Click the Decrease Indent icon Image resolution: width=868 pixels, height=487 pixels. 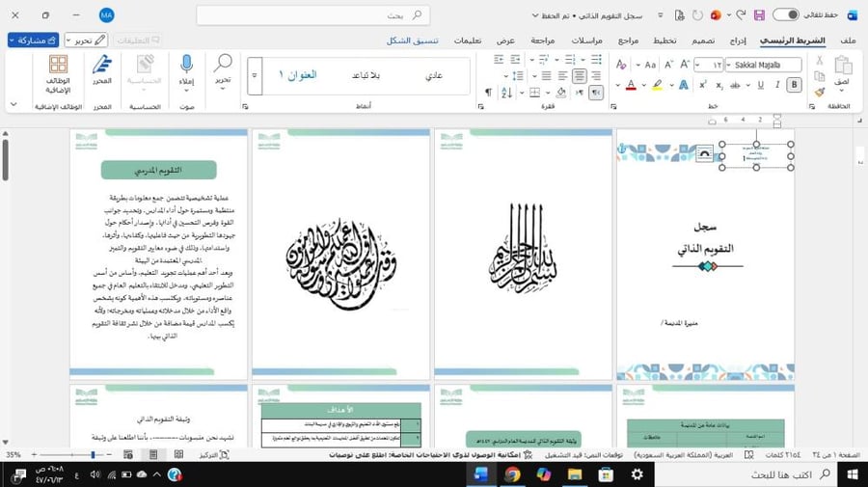[515, 60]
